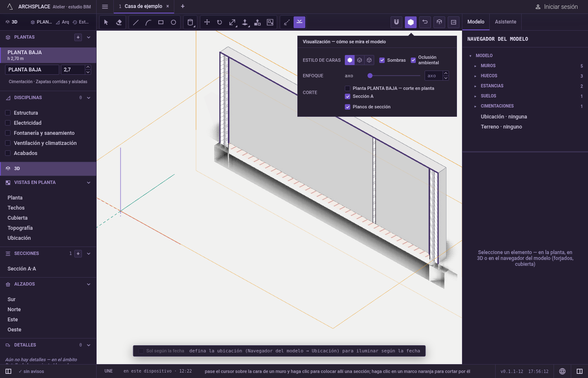The image size is (588, 378).
Task: Open the Modelo tab
Action: [x=476, y=22]
